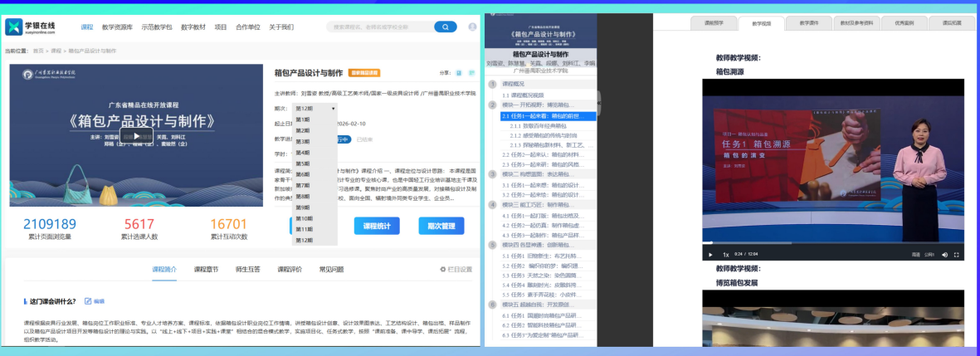Click chapter number 2 circle in outline
This screenshot has height=356, width=980.
pos(493,105)
